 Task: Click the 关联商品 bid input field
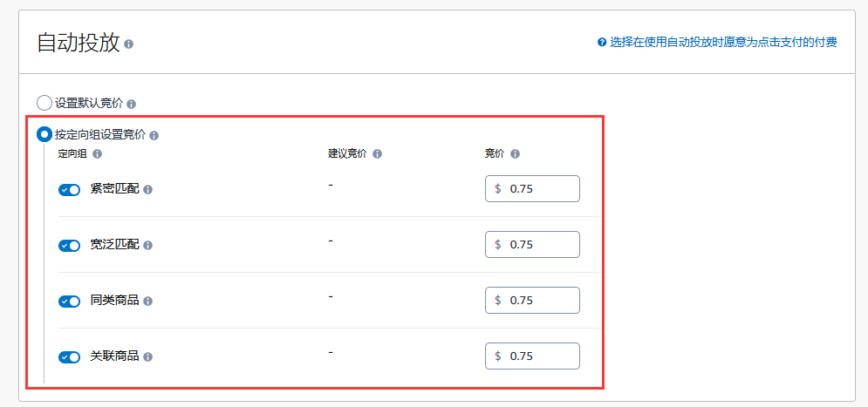pos(532,356)
